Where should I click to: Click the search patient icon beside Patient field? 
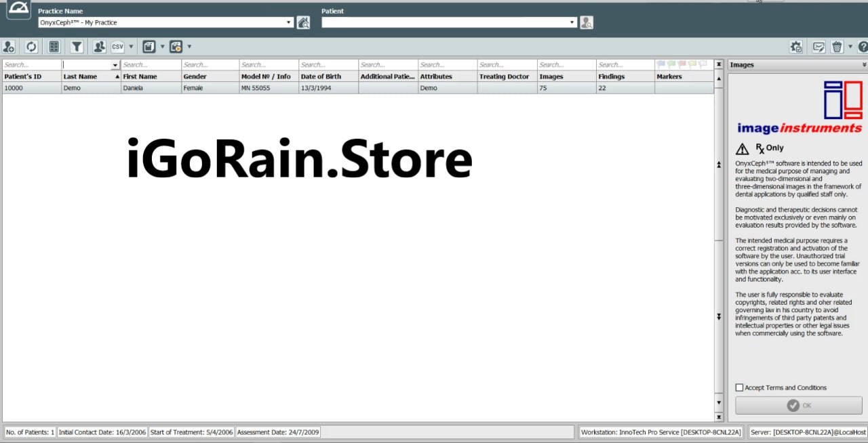(587, 22)
